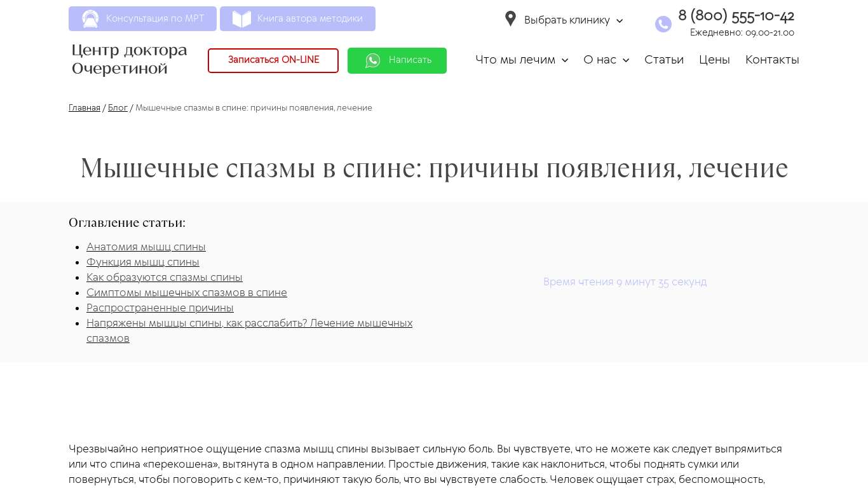Click the Центр доктора Очеретиной logo
This screenshot has height=488, width=868.
[x=130, y=59]
